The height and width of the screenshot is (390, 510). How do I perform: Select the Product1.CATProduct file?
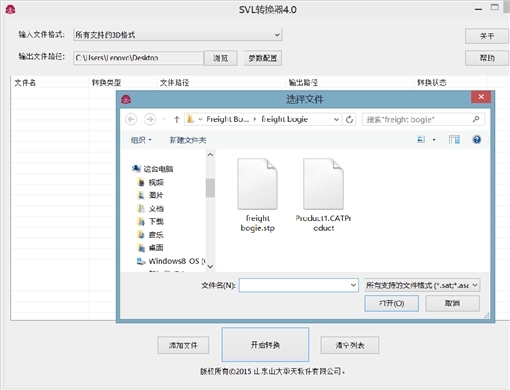click(323, 195)
